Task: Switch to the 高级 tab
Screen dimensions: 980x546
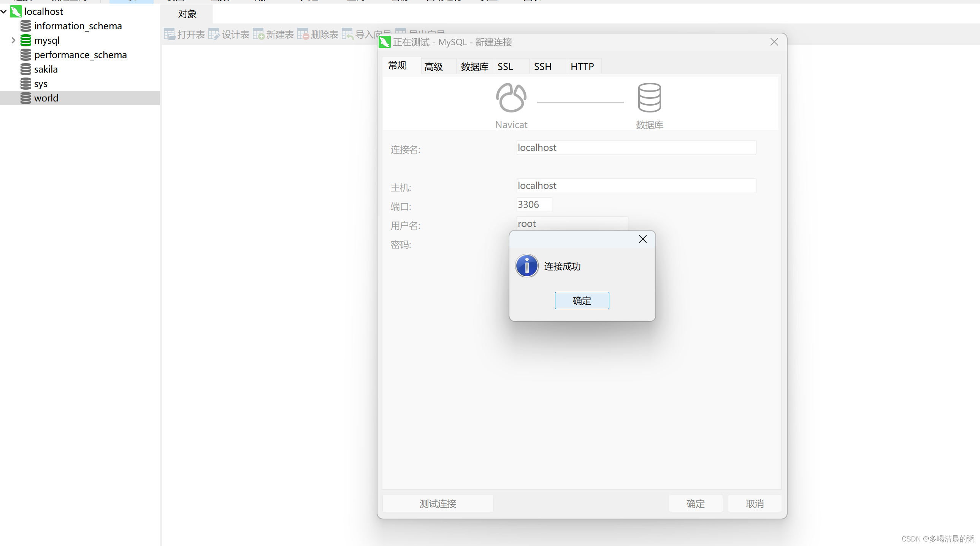Action: coord(433,66)
